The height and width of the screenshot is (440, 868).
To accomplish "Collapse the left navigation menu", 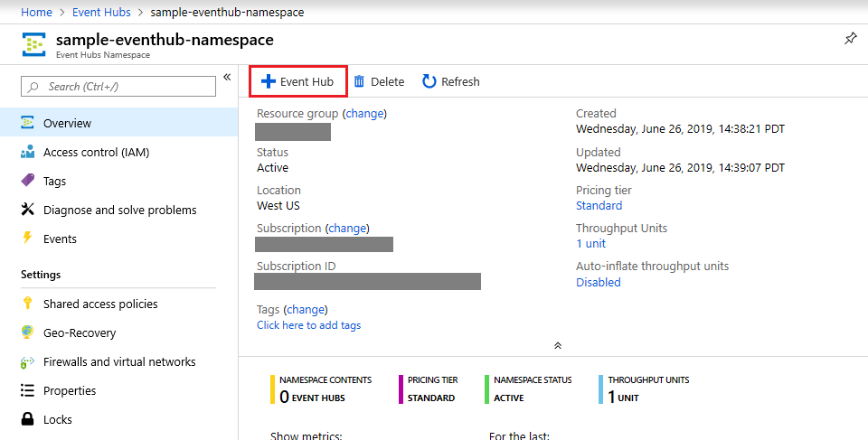I will [227, 77].
